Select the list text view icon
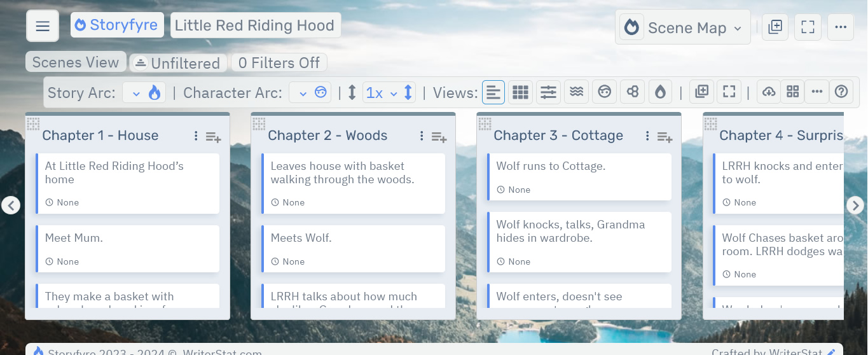The image size is (868, 355). pyautogui.click(x=493, y=92)
